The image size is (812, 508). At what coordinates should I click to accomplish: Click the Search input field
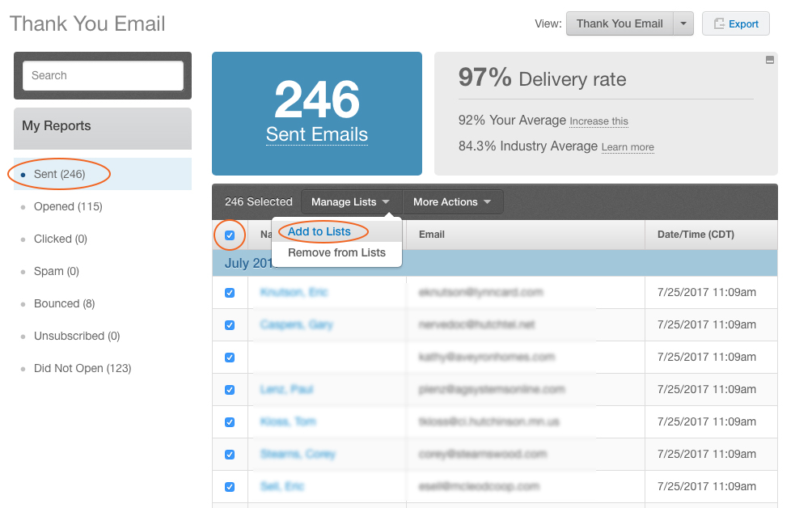[x=103, y=75]
